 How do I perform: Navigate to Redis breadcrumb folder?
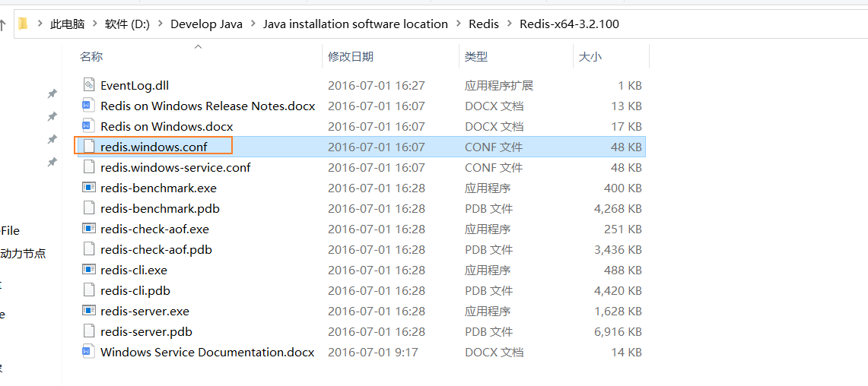(484, 24)
